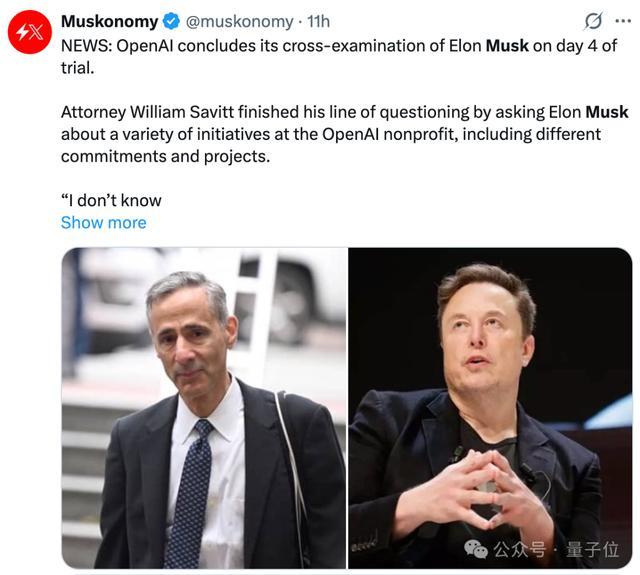Open the Grok explain-post icon
Screen dimensions: 640x575
click(x=593, y=21)
